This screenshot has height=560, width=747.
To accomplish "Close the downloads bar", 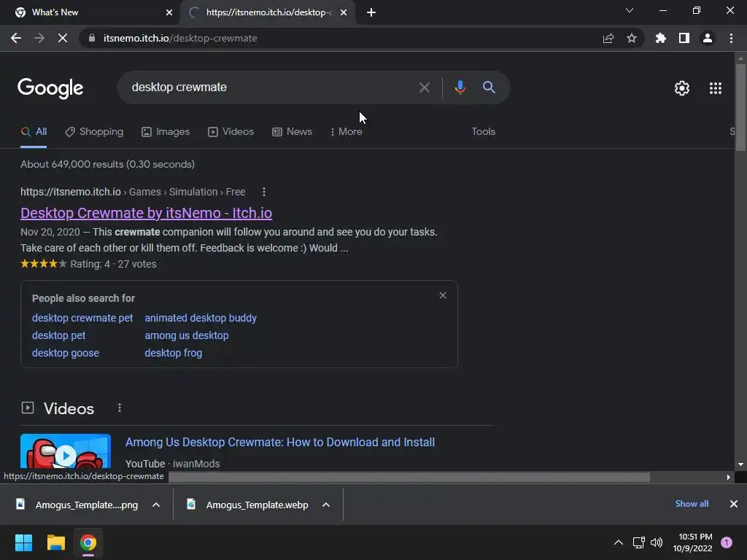I will pyautogui.click(x=734, y=504).
